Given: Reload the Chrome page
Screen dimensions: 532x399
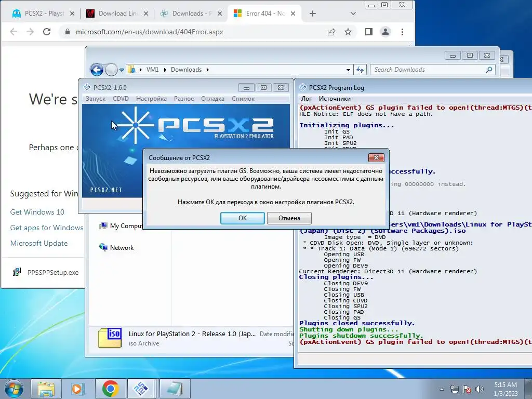Looking at the screenshot, I should (47, 32).
